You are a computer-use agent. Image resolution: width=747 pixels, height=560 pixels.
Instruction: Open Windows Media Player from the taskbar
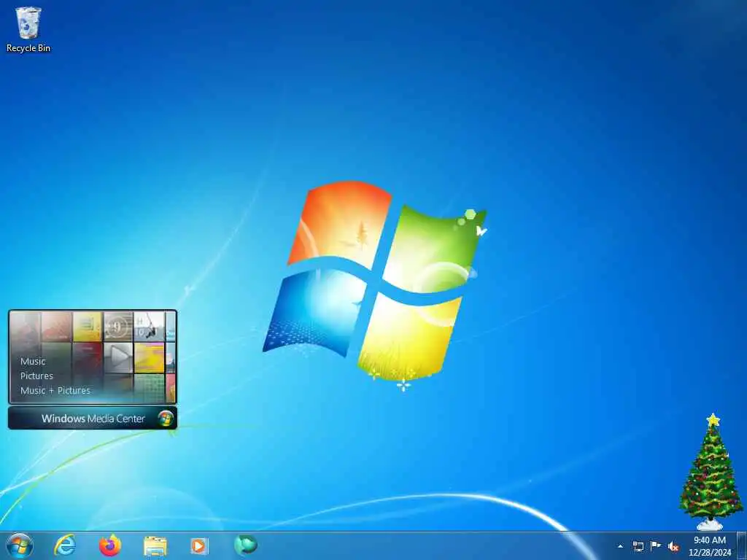coord(199,546)
